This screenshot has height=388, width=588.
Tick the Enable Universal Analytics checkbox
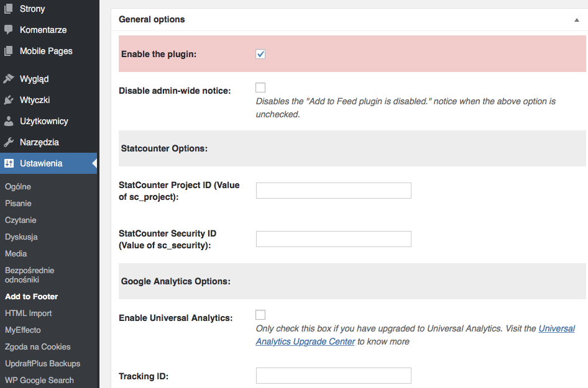[260, 315]
